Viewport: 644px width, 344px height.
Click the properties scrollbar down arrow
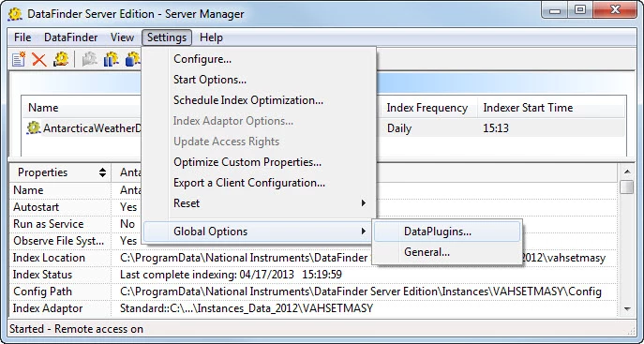coord(627,309)
